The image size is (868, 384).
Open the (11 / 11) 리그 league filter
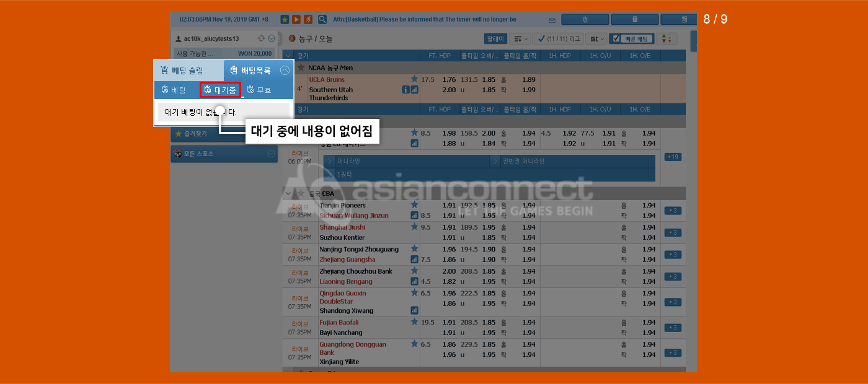pyautogui.click(x=558, y=38)
